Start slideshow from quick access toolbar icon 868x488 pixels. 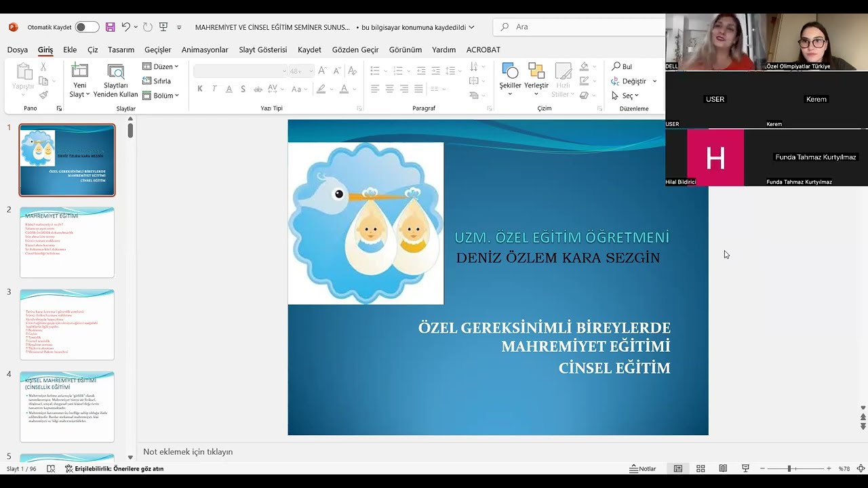point(163,27)
